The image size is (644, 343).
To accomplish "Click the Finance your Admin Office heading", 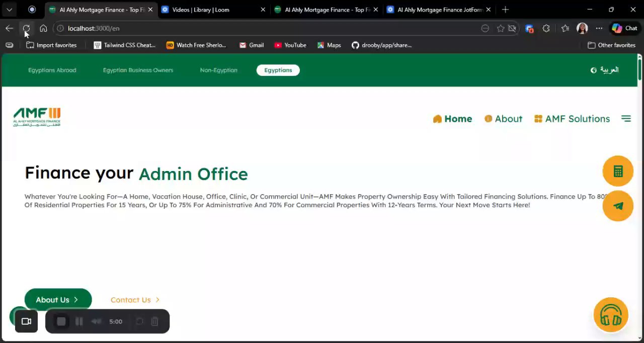I will coord(136,174).
